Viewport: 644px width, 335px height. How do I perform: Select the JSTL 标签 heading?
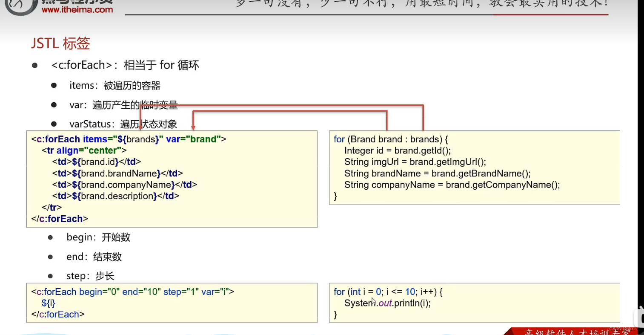60,43
